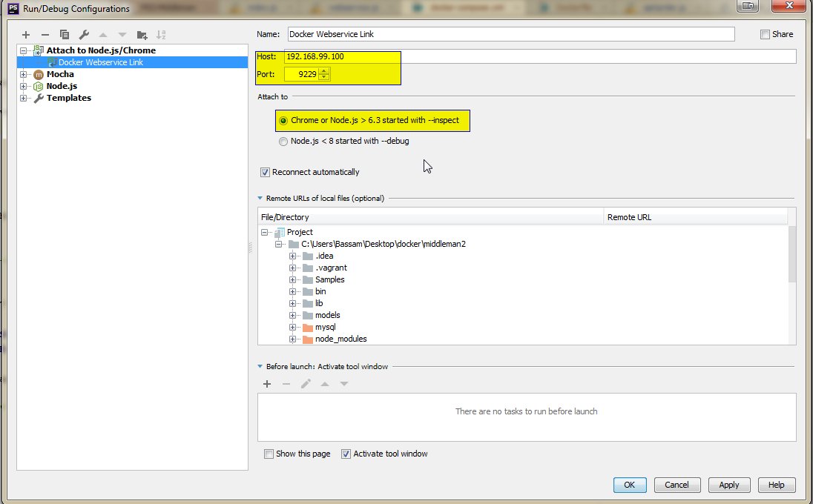Select the Chrome or Node.js inspect option

283,119
